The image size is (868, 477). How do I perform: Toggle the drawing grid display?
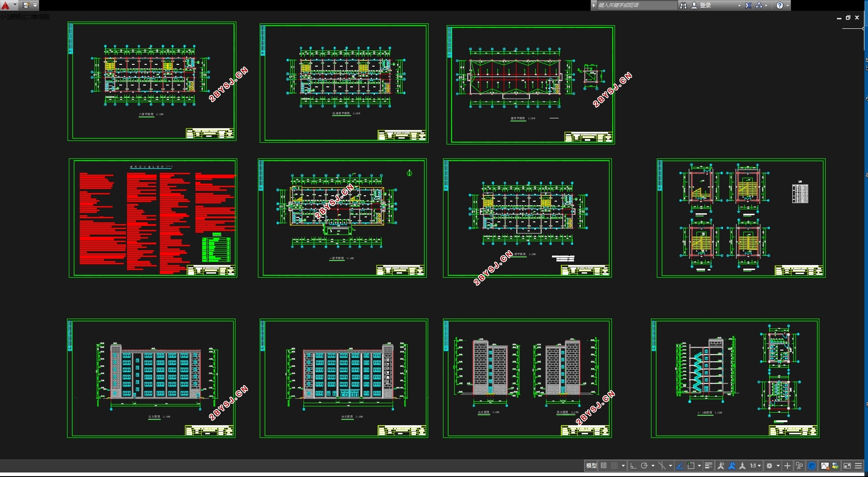pyautogui.click(x=604, y=466)
